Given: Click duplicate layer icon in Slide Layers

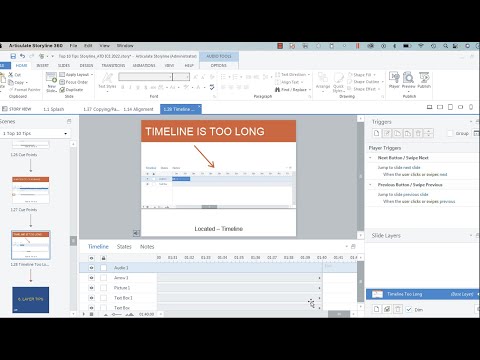Looking at the screenshot, I should [387, 309].
